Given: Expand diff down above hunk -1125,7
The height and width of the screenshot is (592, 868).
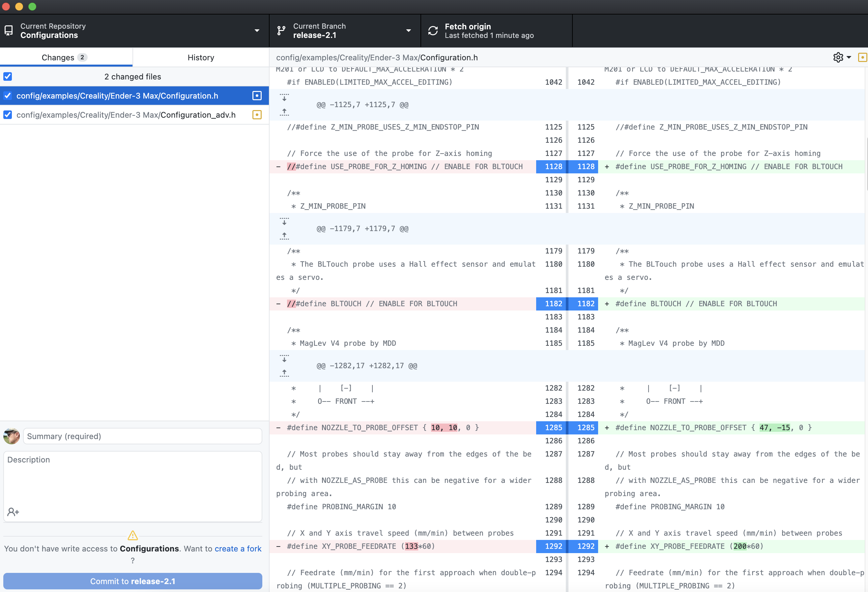Looking at the screenshot, I should point(284,98).
